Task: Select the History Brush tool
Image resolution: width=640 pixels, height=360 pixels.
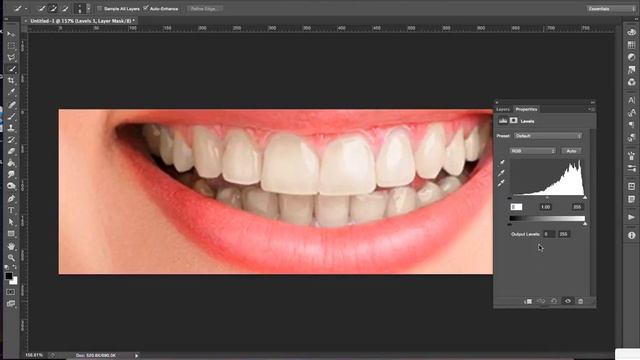Action: 11,140
